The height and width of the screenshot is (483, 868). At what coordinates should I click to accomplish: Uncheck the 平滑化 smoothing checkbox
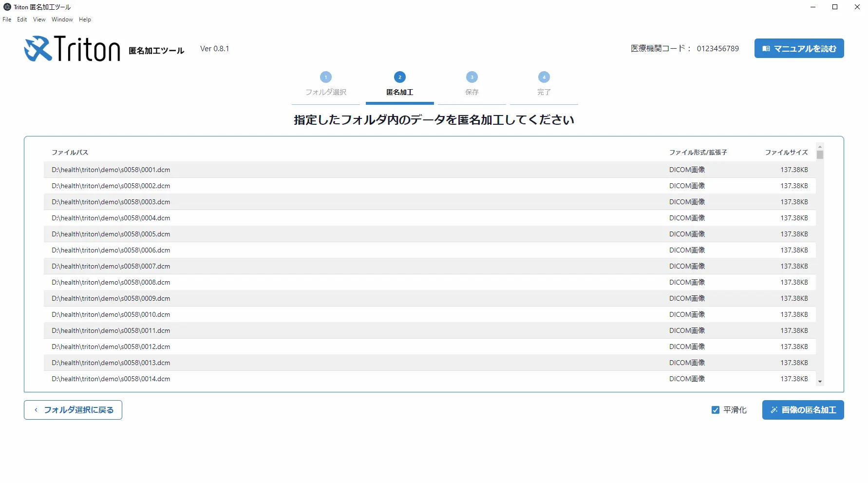(716, 410)
